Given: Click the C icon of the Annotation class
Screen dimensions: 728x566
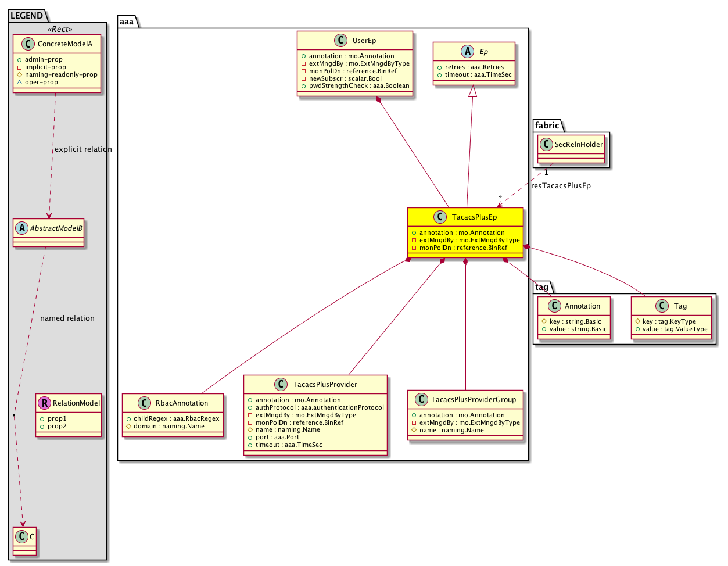Looking at the screenshot, I should [555, 306].
